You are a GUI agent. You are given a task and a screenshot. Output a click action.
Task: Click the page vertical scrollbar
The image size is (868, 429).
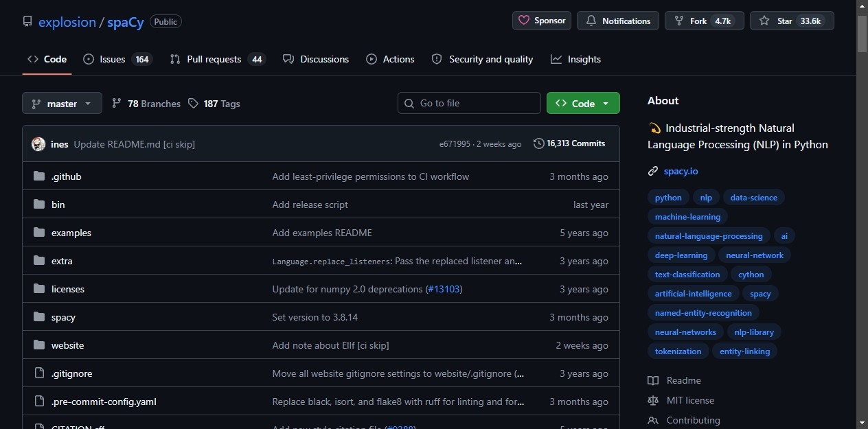[x=862, y=214]
